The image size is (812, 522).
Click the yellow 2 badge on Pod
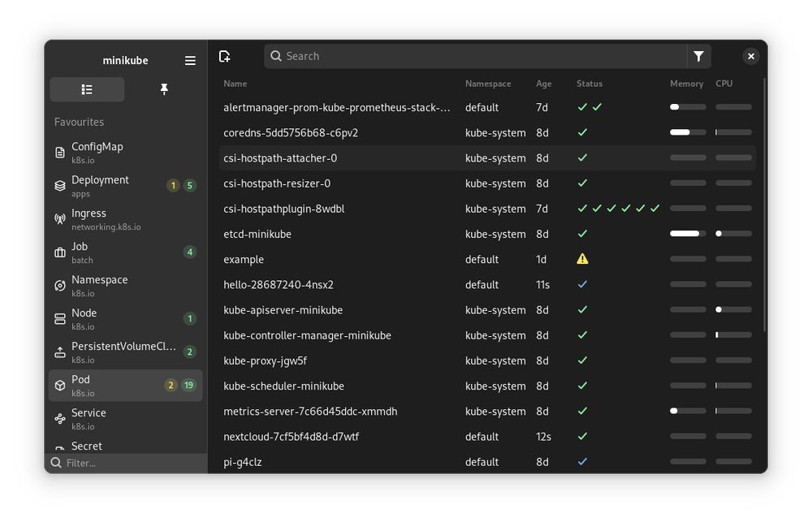pos(171,386)
